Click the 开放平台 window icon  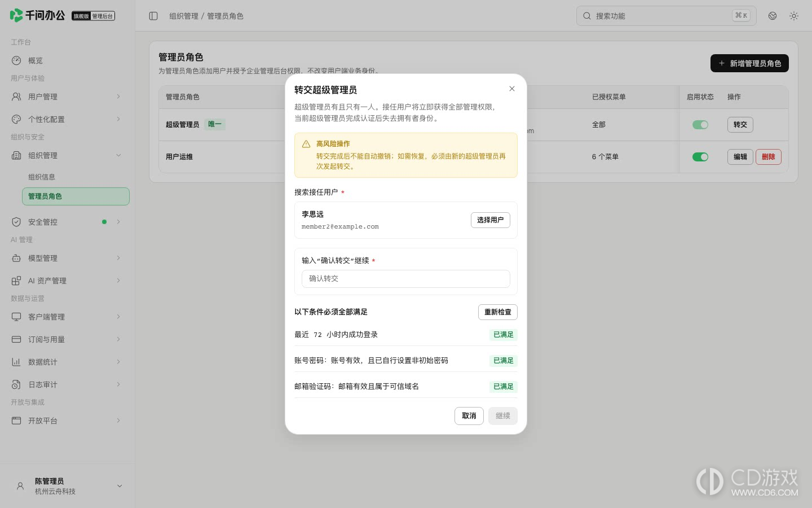tap(16, 421)
